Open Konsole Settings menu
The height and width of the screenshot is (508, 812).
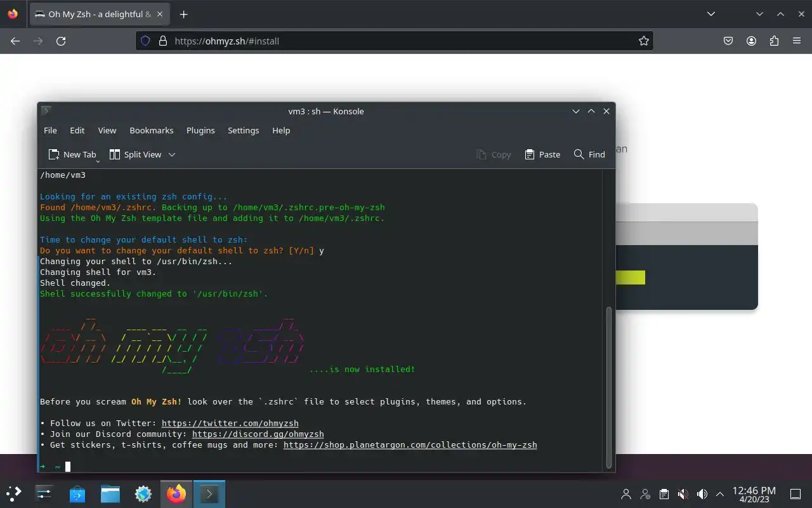(244, 130)
